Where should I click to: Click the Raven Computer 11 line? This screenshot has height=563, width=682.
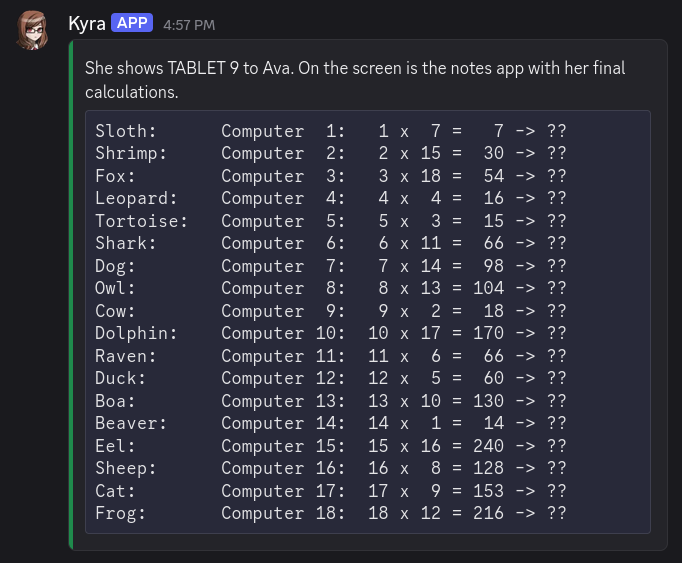coord(331,356)
